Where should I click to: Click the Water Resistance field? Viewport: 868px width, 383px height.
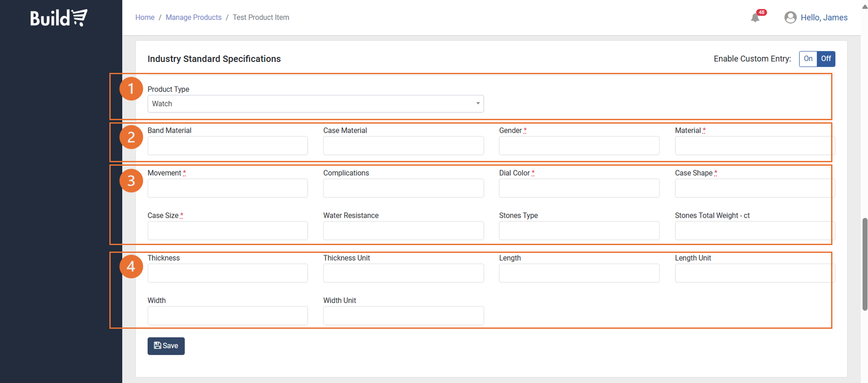point(403,231)
